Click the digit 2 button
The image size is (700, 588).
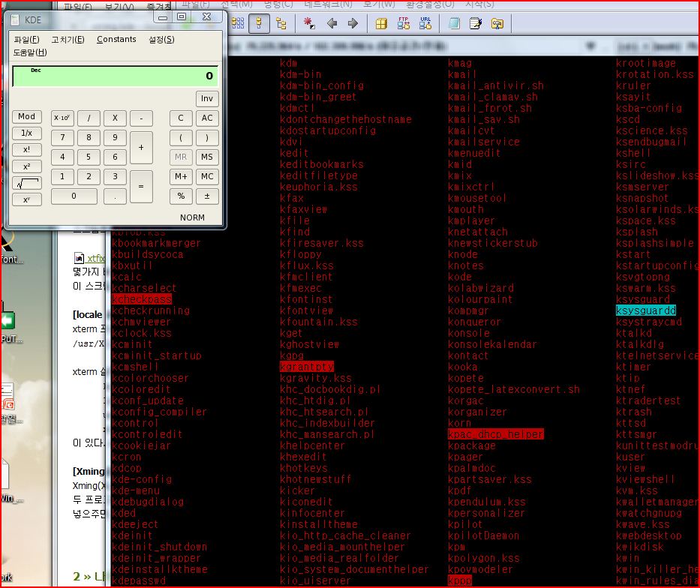pos(89,177)
